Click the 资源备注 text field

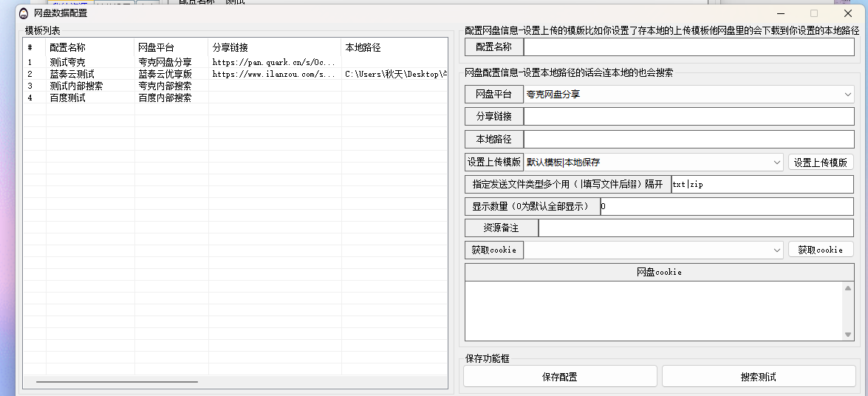pos(695,228)
